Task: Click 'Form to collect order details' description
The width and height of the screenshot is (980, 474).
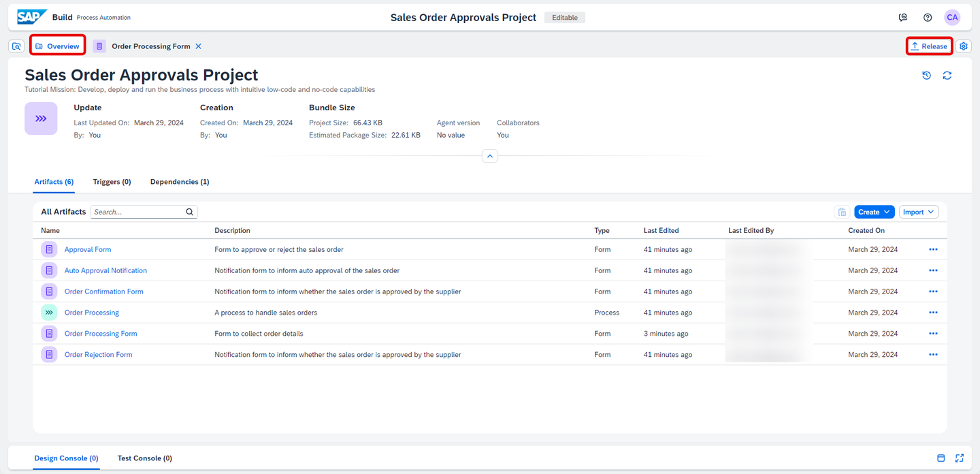Action: [x=259, y=334]
